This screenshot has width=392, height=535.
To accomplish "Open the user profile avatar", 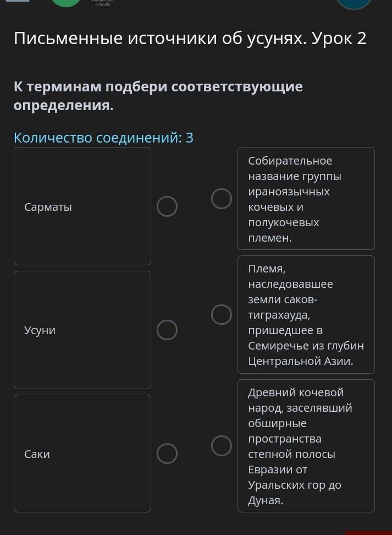I will pyautogui.click(x=354, y=3).
